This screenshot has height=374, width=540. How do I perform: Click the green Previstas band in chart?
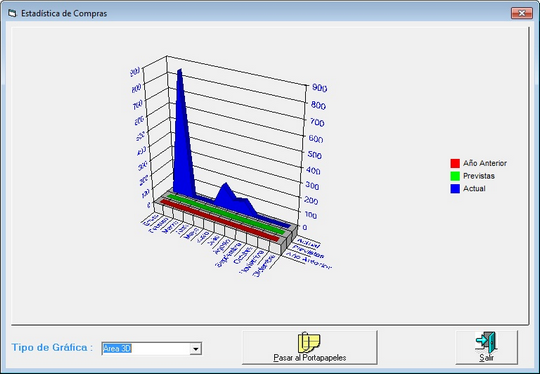coord(227,215)
